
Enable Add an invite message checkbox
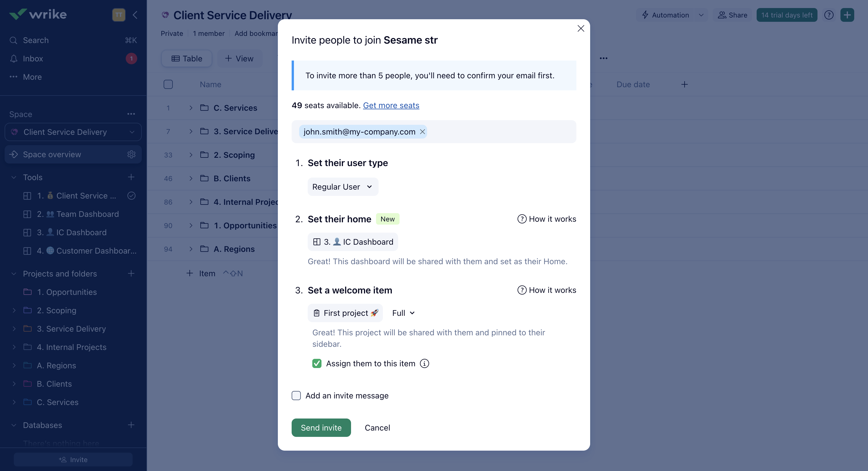[296, 396]
